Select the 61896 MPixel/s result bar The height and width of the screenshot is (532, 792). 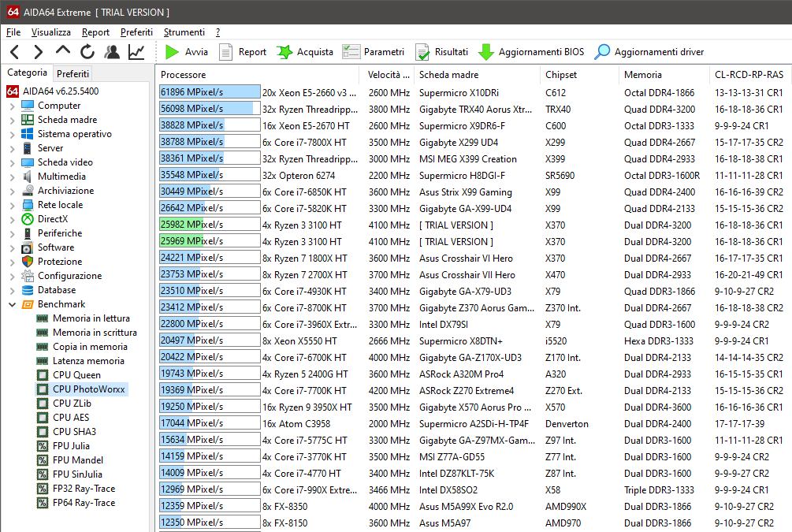(210, 92)
